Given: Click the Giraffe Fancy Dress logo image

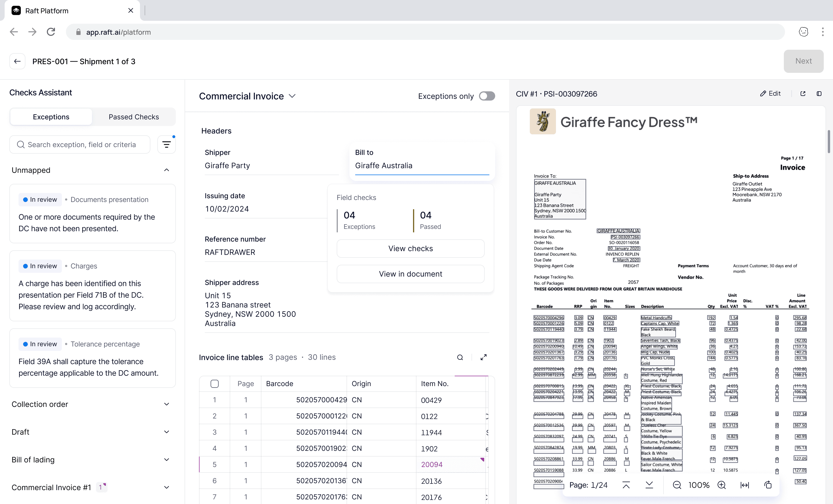Looking at the screenshot, I should click(543, 122).
